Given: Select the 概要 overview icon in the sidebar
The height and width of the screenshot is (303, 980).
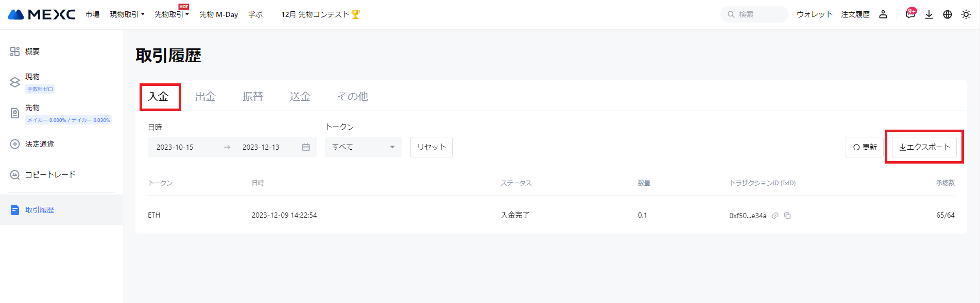Looking at the screenshot, I should 15,51.
